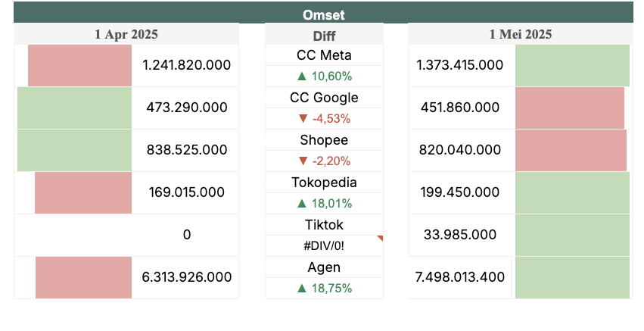Select the 1 Apr 2025 header cell
Image resolution: width=644 pixels, height=331 pixels.
coord(126,34)
